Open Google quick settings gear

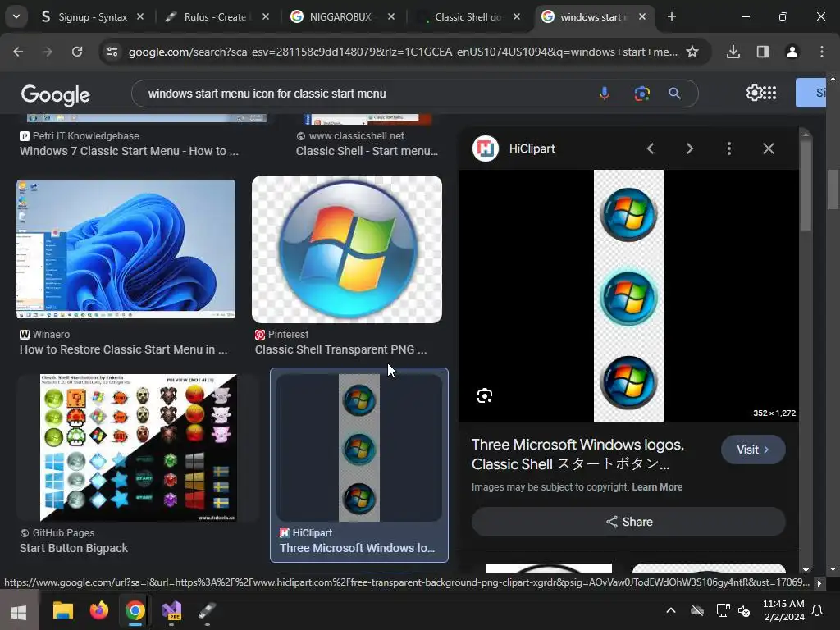coord(754,93)
